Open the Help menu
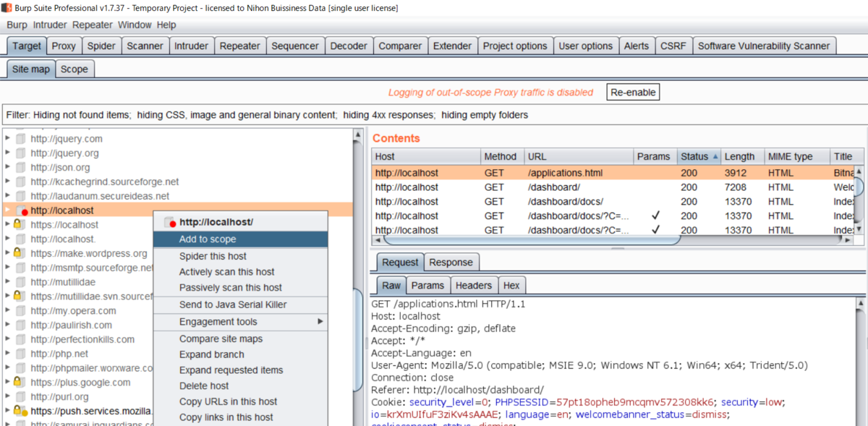This screenshot has width=868, height=426. pyautogui.click(x=166, y=25)
